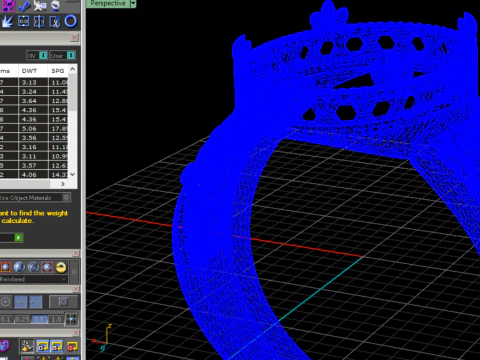Close the render mode panel

[76, 253]
